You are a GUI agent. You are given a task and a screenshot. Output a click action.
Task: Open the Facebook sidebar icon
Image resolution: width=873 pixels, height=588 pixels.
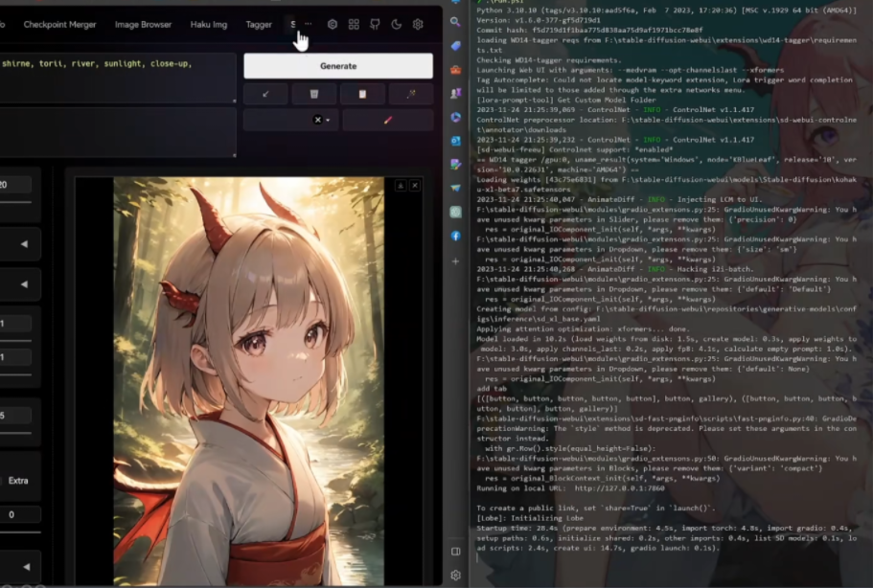pos(455,236)
